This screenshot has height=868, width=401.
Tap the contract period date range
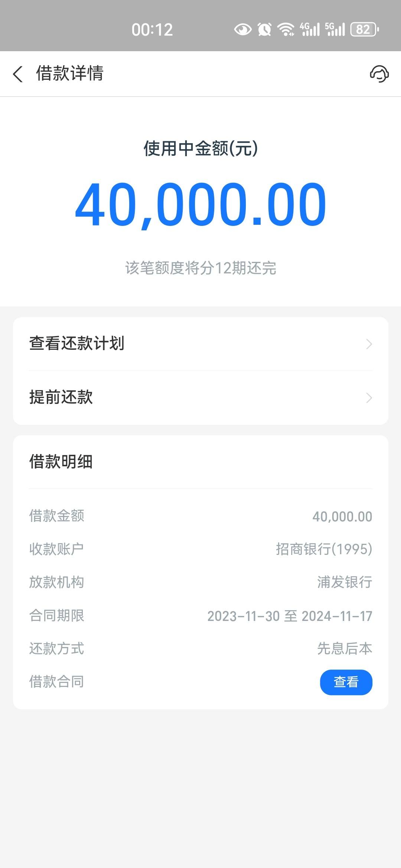290,616
